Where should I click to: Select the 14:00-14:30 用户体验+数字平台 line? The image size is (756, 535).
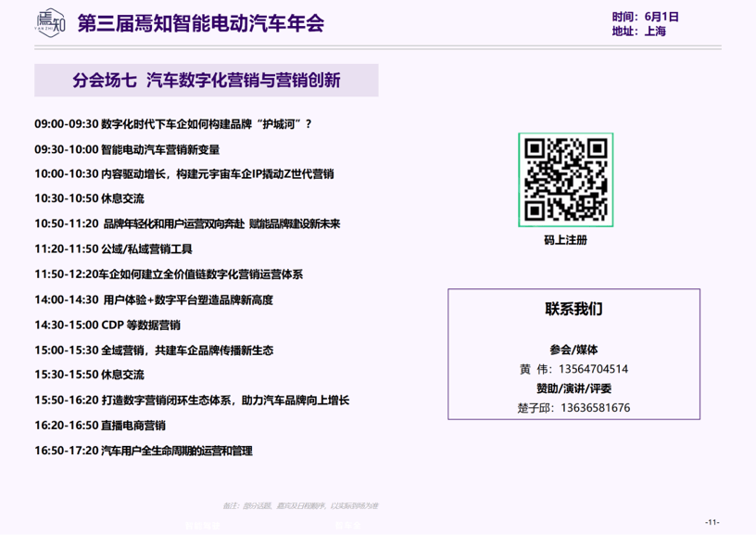(x=154, y=300)
